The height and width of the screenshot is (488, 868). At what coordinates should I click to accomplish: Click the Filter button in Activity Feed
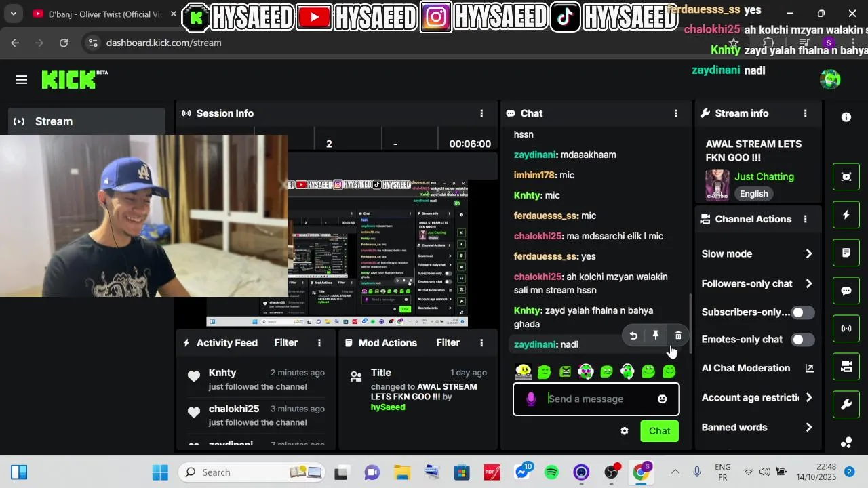[285, 343]
